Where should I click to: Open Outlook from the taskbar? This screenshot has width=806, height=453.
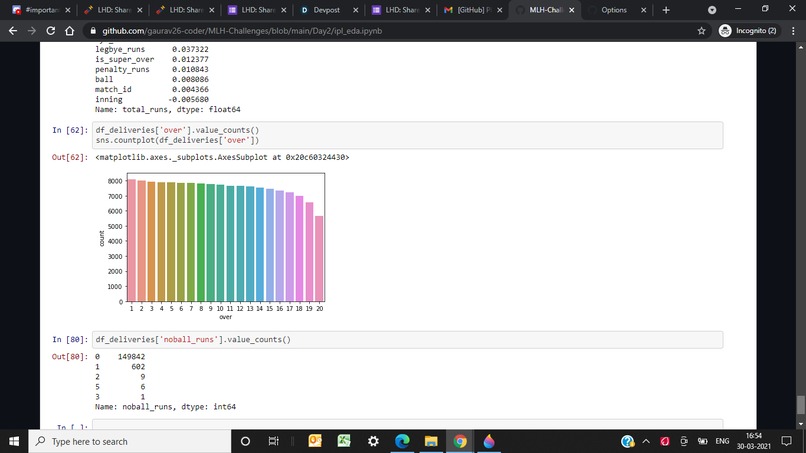315,441
